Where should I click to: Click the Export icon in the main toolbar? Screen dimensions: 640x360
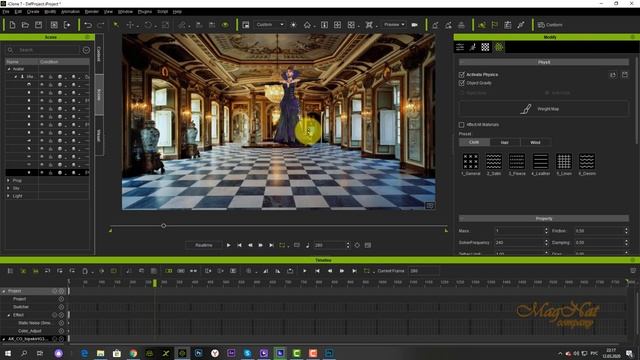(67, 25)
